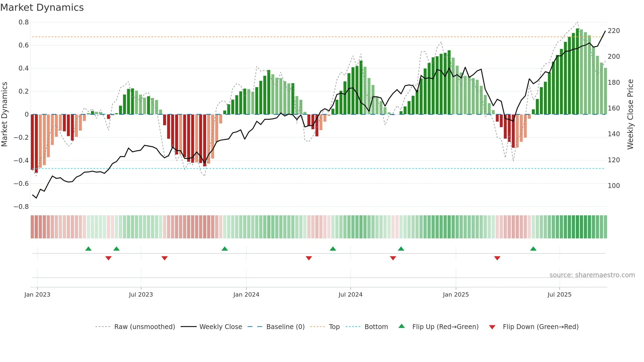Click the 0.8 tick on left axis

point(24,22)
